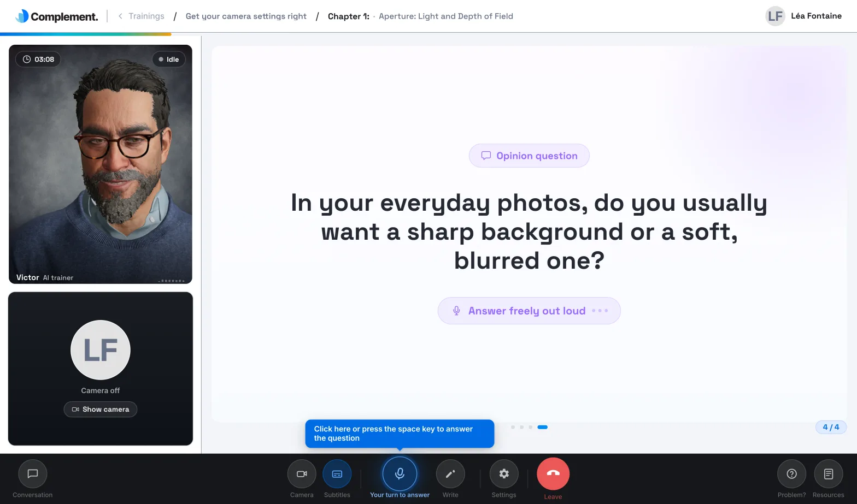Viewport: 857px width, 504px height.
Task: Toggle Subtitles on or off
Action: click(x=337, y=474)
